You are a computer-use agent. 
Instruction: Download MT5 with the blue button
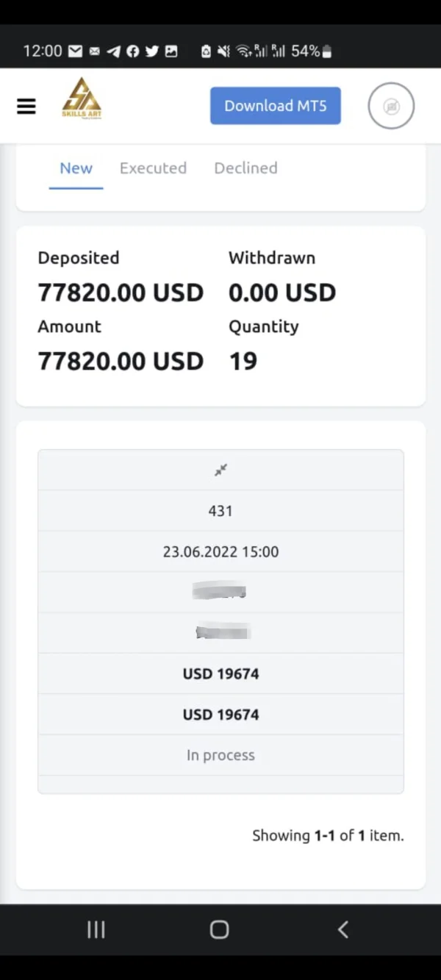tap(276, 106)
